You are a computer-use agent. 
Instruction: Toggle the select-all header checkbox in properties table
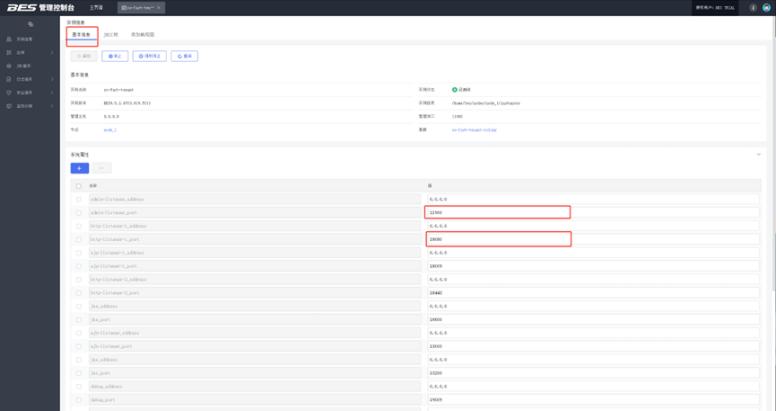point(78,186)
